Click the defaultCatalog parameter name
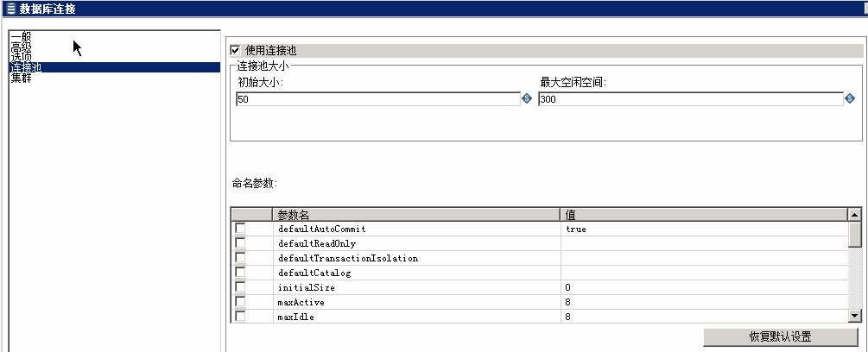 coord(314,273)
